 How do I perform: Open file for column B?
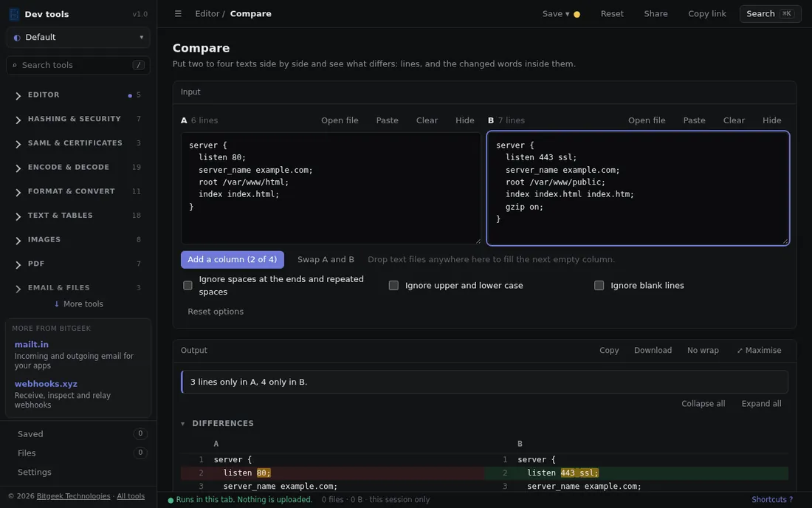[647, 120]
